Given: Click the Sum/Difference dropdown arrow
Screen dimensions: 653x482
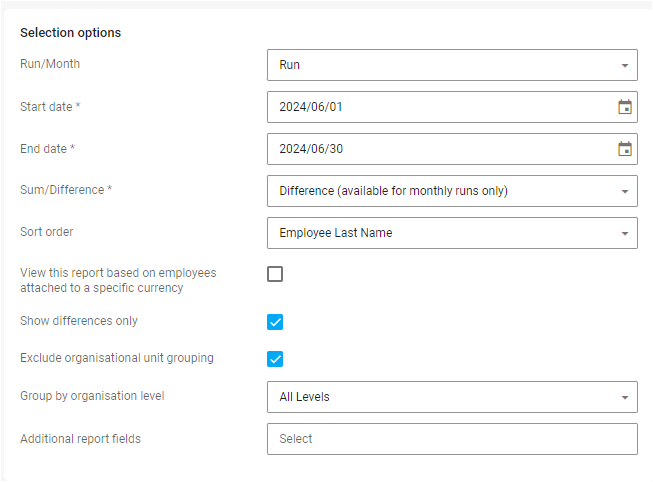Looking at the screenshot, I should [625, 191].
